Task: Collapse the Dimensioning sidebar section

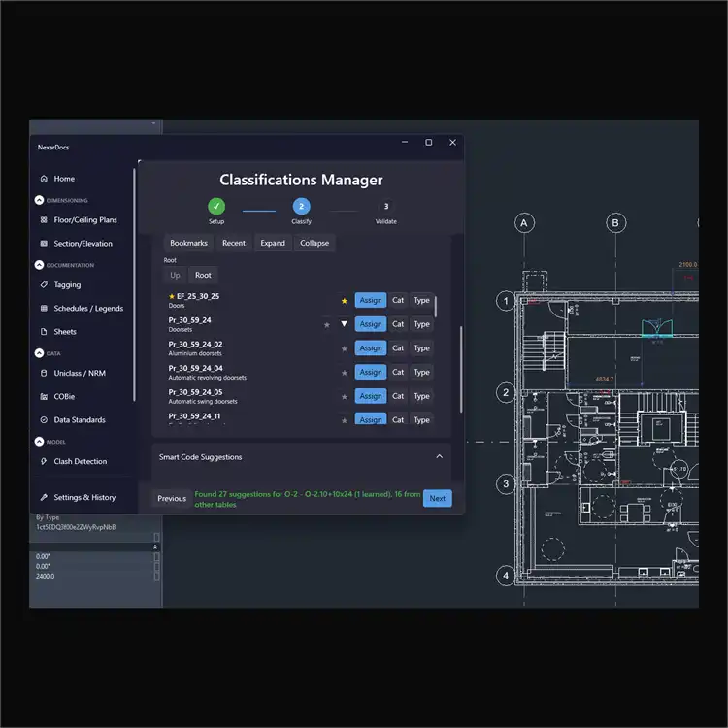Action: coord(39,200)
